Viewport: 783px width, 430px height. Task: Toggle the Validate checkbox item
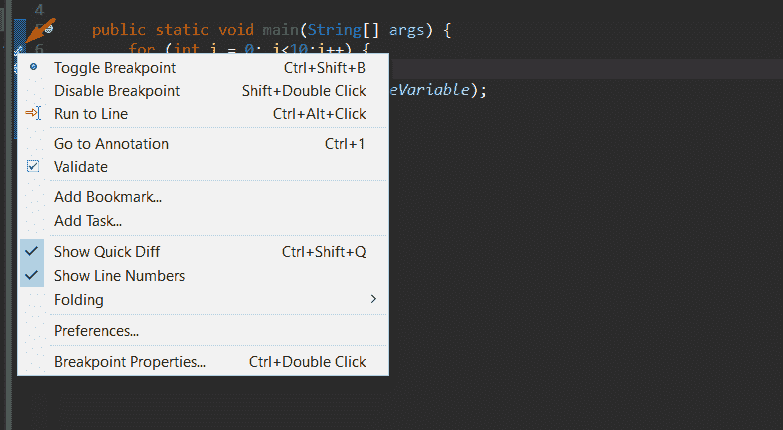click(x=203, y=166)
